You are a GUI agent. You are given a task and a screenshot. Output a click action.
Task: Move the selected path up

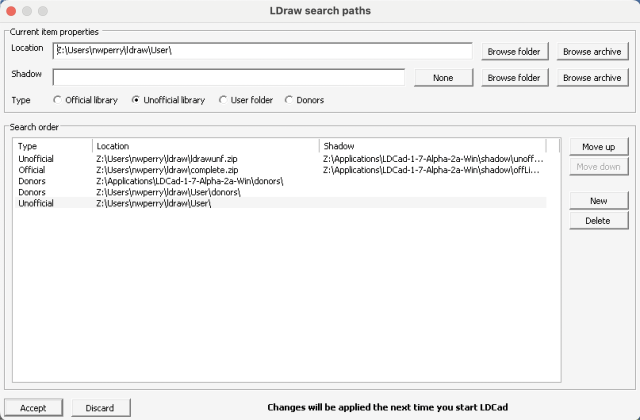click(x=598, y=147)
